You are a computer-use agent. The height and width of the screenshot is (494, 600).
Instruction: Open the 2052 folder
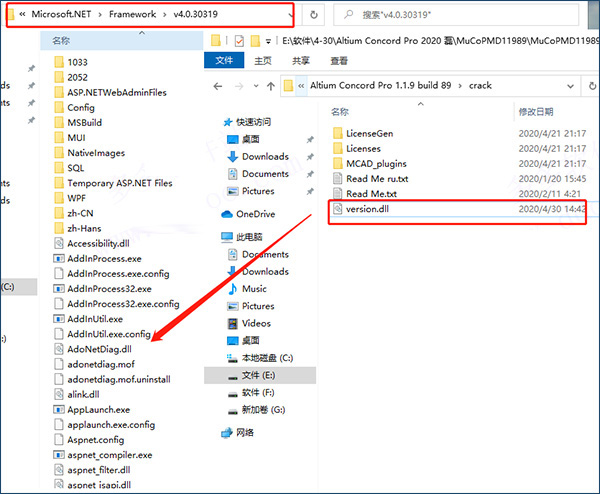pyautogui.click(x=71, y=77)
